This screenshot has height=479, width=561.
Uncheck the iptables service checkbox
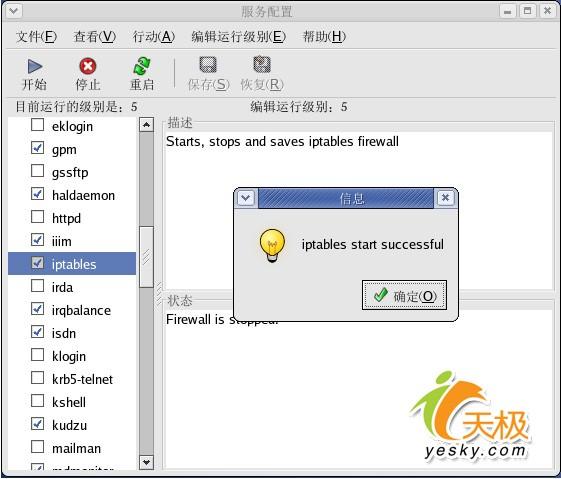point(38,263)
